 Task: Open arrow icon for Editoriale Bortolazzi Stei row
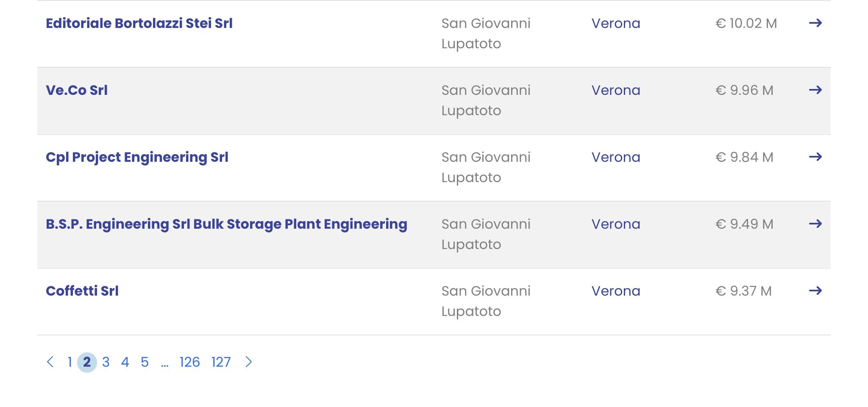(815, 23)
